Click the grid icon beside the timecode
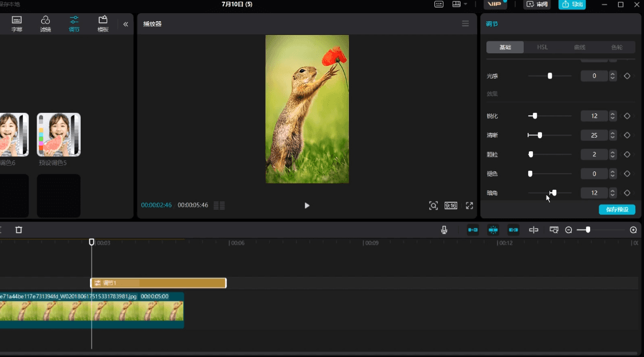The width and height of the screenshot is (644, 357). click(219, 205)
